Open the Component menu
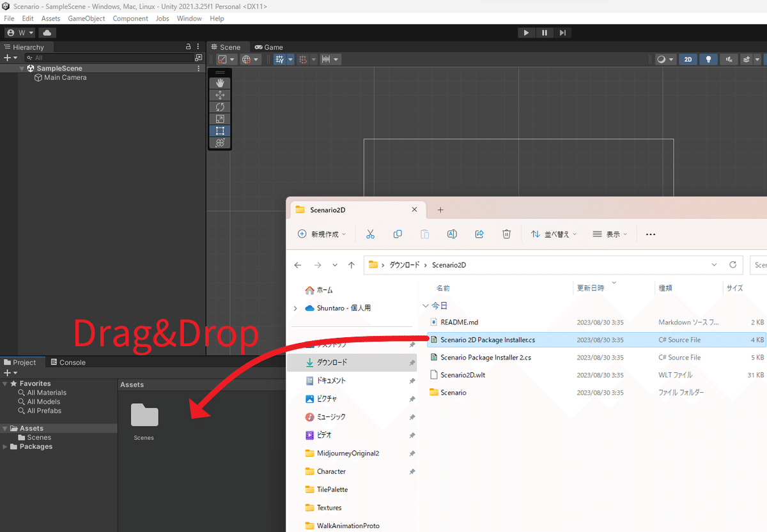 pyautogui.click(x=130, y=19)
